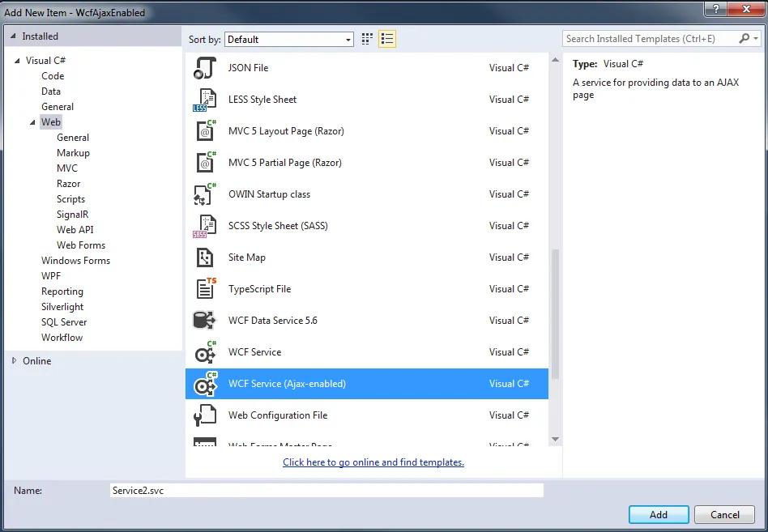Screen dimensions: 768x532
Task: Collapse the Installed section
Action: [13, 36]
